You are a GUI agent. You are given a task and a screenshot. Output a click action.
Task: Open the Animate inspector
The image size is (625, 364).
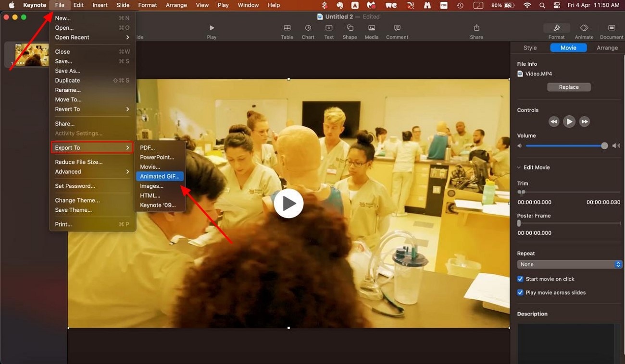coord(584,32)
